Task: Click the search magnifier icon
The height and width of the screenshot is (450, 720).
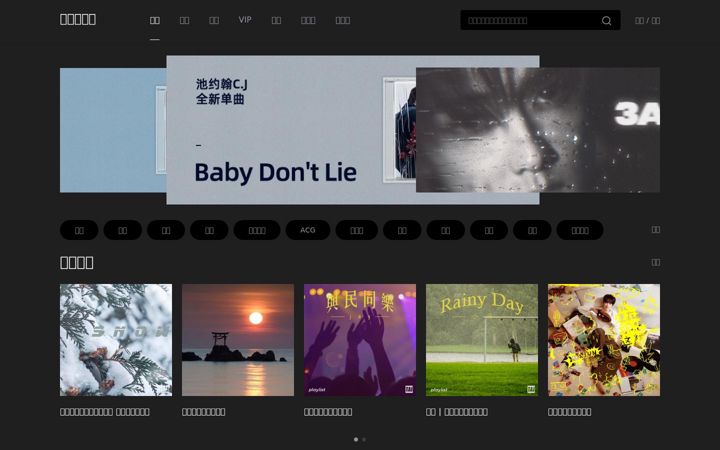Action: 606,21
